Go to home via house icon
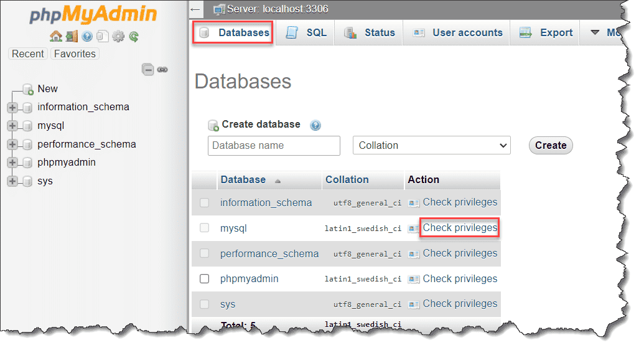Screen dimensions: 644x350 [56, 37]
